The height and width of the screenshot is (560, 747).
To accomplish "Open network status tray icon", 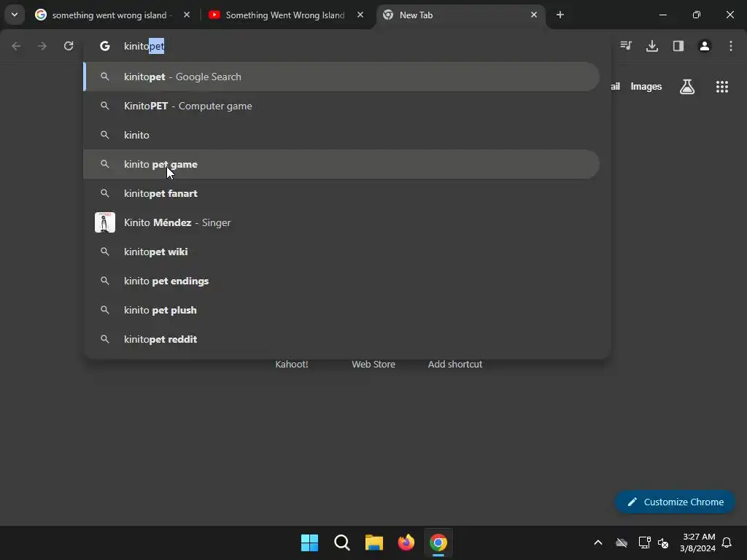I will (644, 542).
